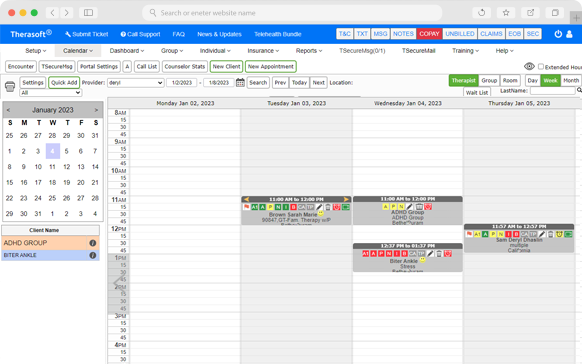Open the All filter dropdown
This screenshot has width=582, height=364.
[50, 93]
